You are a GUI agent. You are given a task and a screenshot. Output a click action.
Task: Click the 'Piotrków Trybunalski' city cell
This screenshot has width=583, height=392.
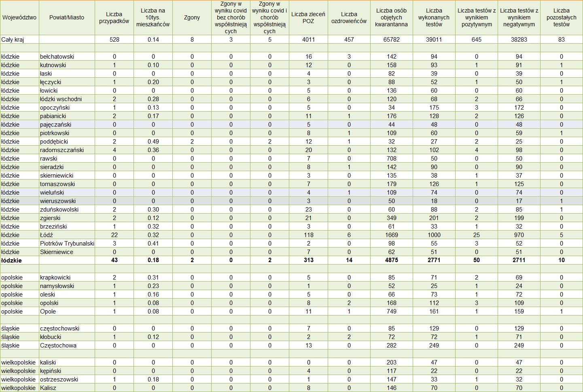[67, 244]
